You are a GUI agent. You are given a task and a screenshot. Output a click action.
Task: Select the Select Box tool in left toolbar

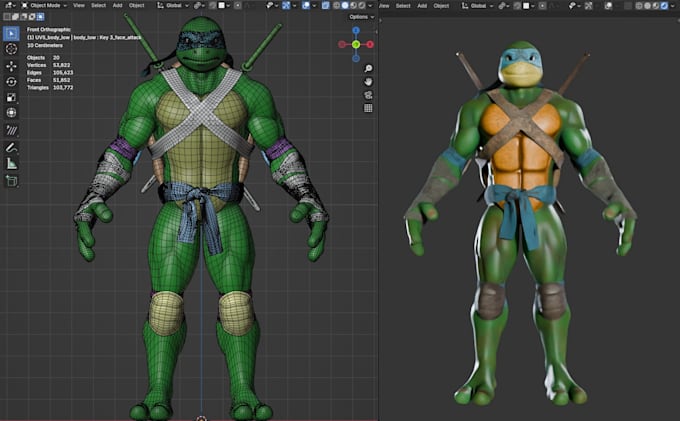[11, 33]
